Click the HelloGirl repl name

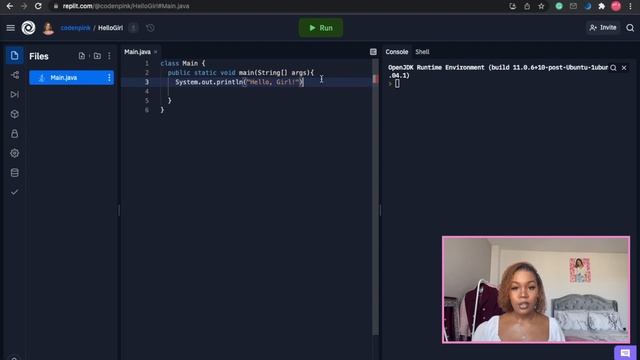[x=110, y=28]
